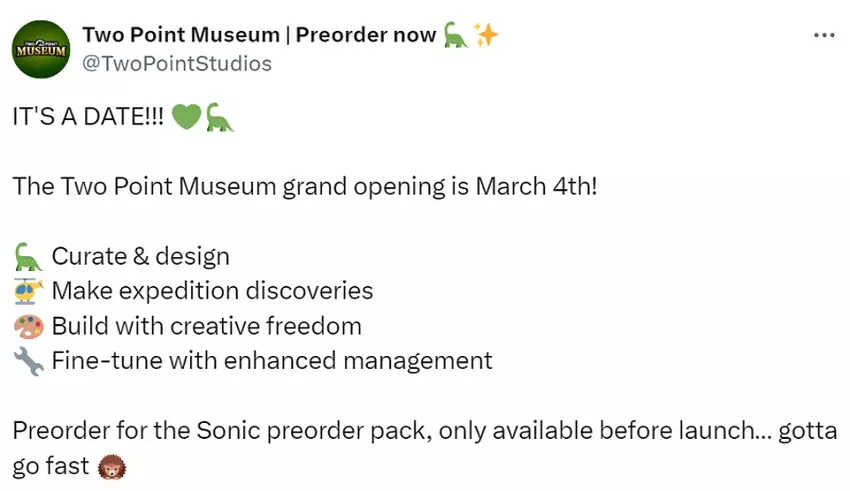Click the dinosaur emoji next to green heart
Screen dimensions: 850x491
point(220,117)
